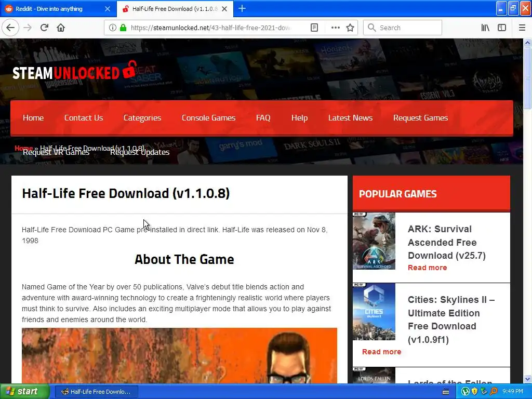Open the Windows Start button

(x=25, y=392)
